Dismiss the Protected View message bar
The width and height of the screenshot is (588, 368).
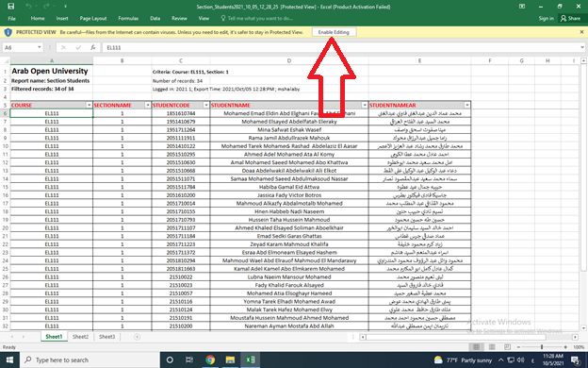pos(581,32)
